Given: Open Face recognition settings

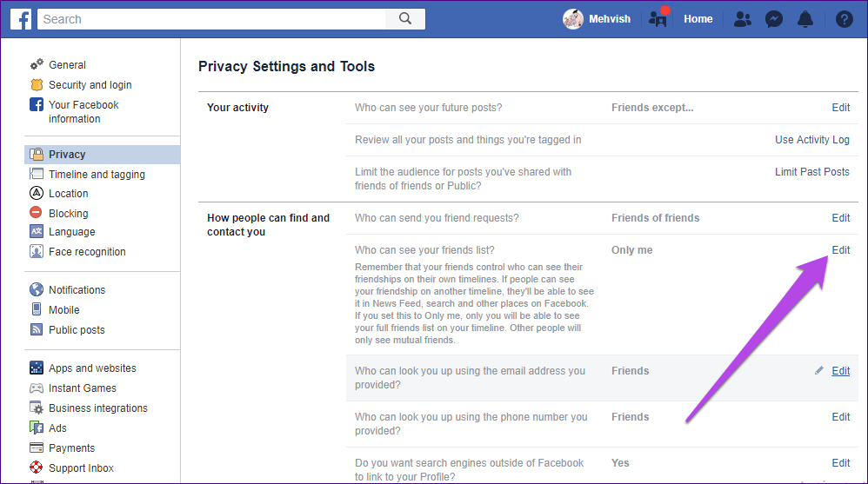Looking at the screenshot, I should tap(87, 252).
